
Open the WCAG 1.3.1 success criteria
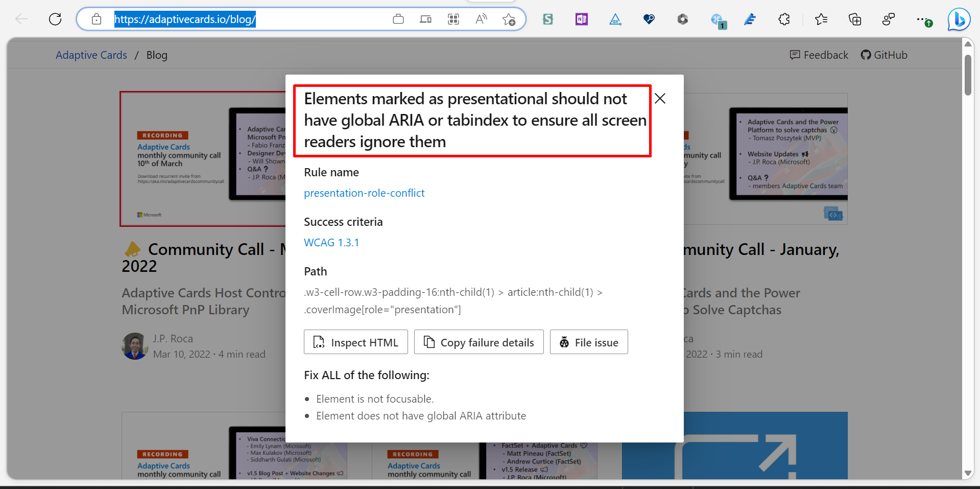[331, 242]
